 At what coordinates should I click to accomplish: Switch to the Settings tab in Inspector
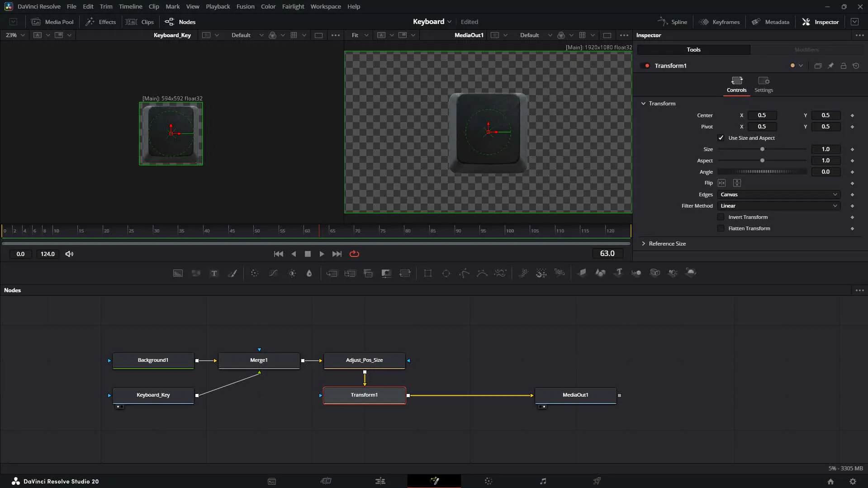pyautogui.click(x=764, y=85)
